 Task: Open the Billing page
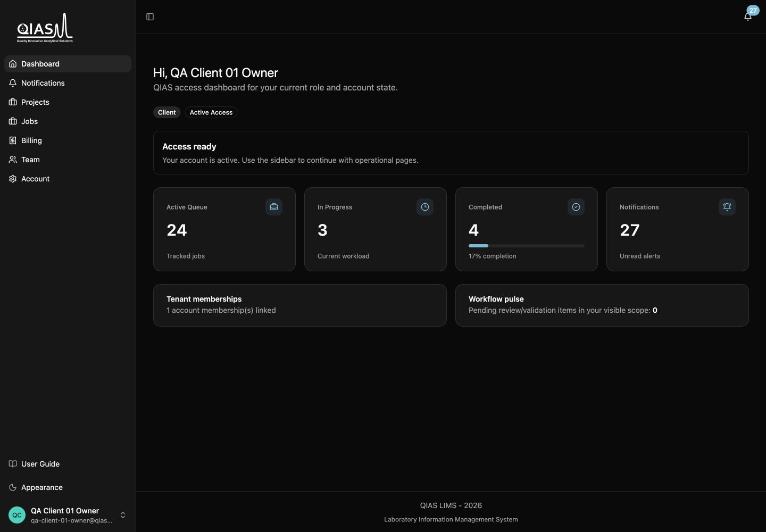click(68, 140)
